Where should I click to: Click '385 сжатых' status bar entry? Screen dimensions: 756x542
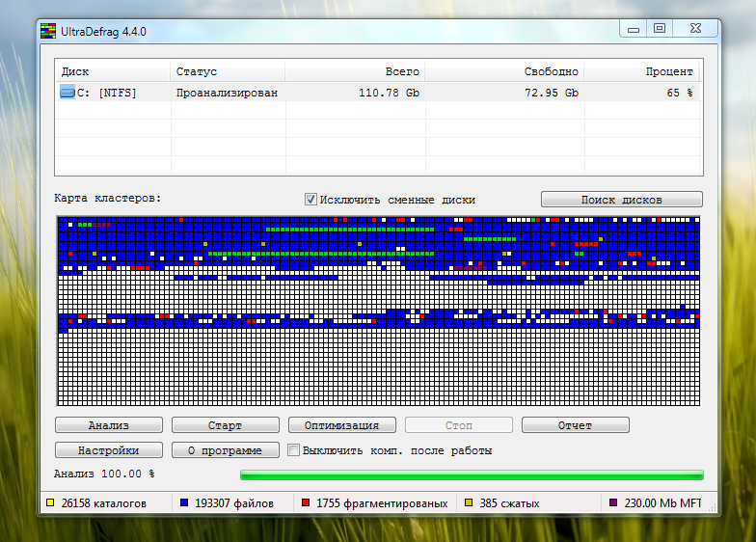[509, 503]
